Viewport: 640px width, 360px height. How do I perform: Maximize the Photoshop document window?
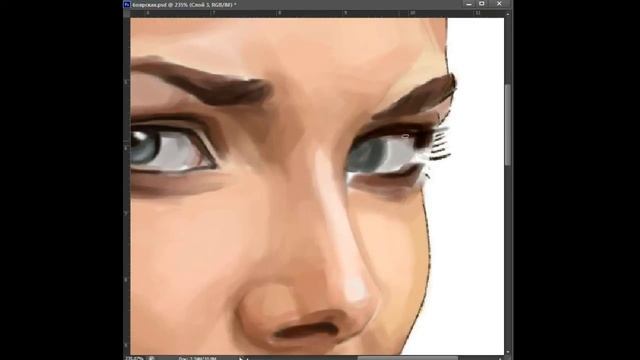click(482, 4)
